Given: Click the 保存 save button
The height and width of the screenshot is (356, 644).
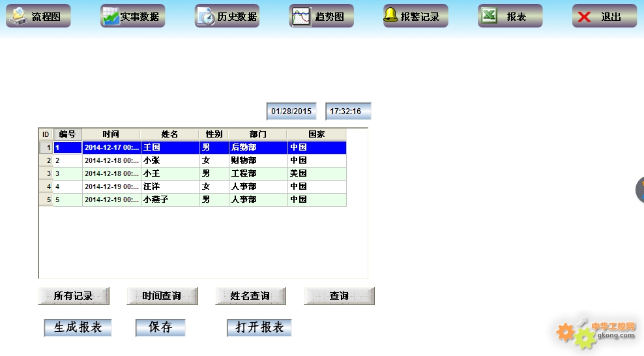Looking at the screenshot, I should [160, 328].
